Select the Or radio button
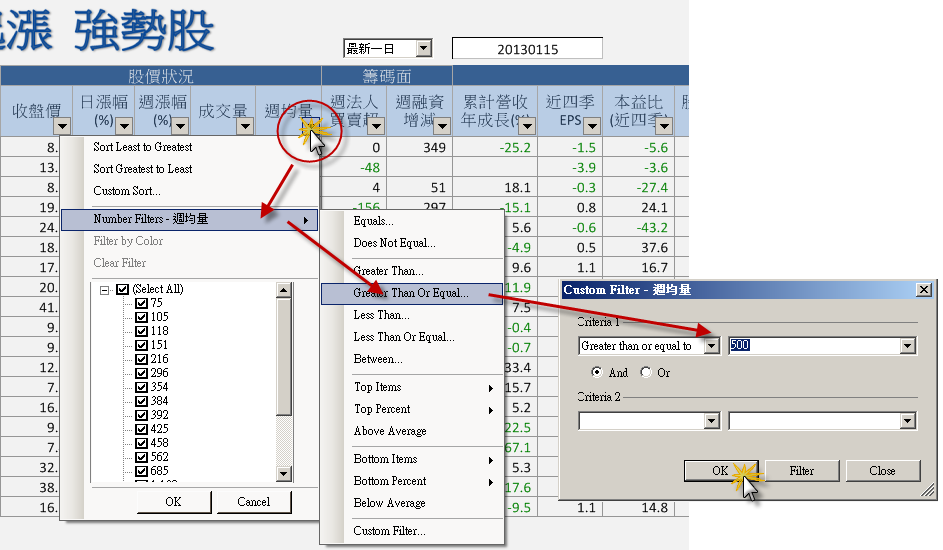 click(646, 372)
